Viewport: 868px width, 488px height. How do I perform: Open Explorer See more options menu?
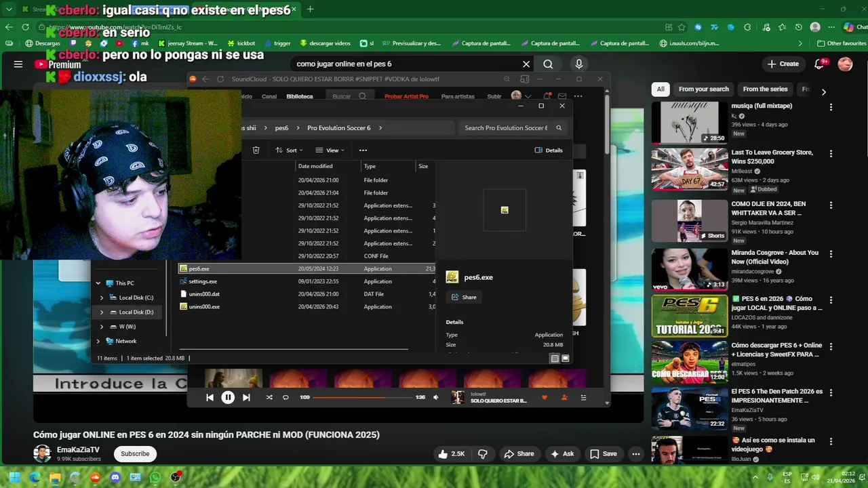coord(363,150)
